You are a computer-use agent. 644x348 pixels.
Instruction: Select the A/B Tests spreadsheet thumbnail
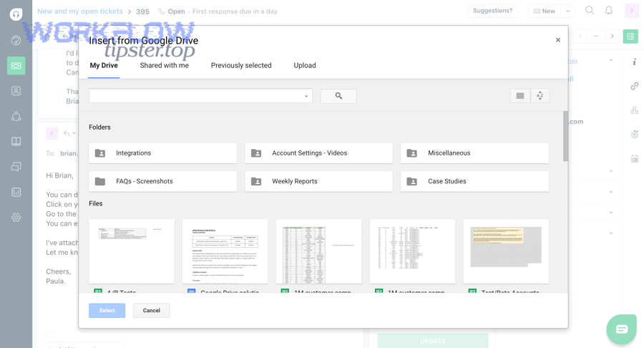pos(132,251)
